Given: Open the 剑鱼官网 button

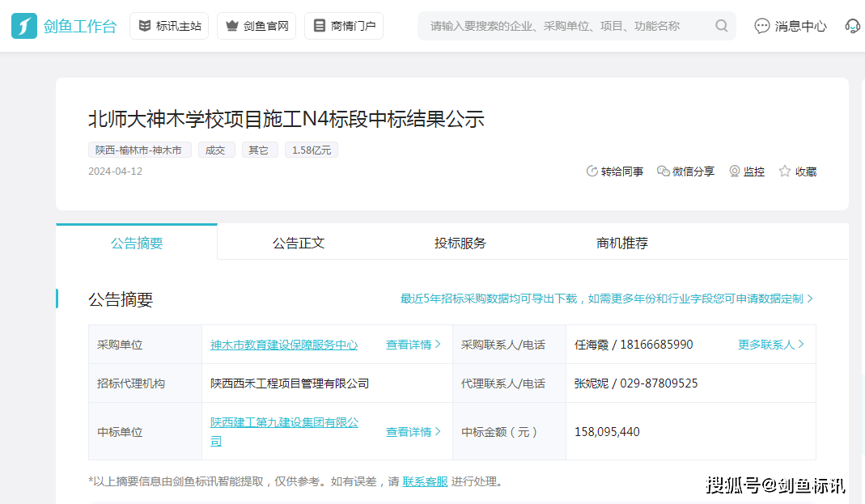Looking at the screenshot, I should tap(257, 26).
